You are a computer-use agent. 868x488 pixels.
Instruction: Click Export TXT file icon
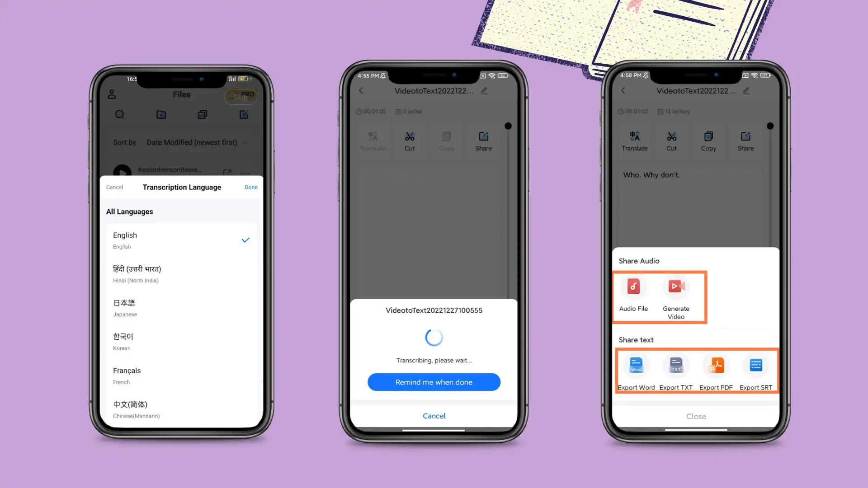pos(676,365)
